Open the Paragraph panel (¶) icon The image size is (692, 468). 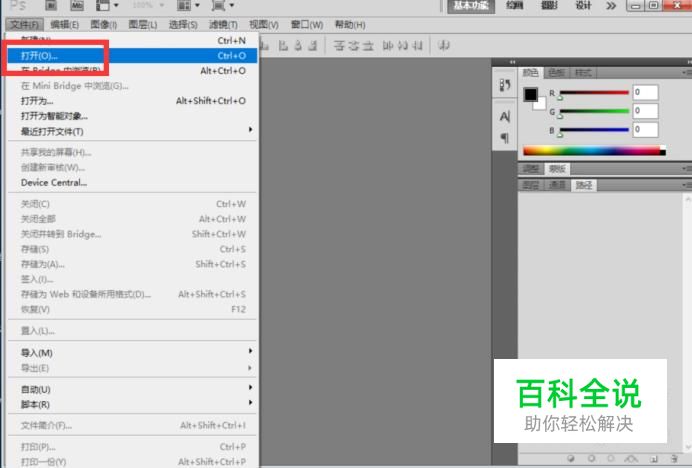click(504, 138)
